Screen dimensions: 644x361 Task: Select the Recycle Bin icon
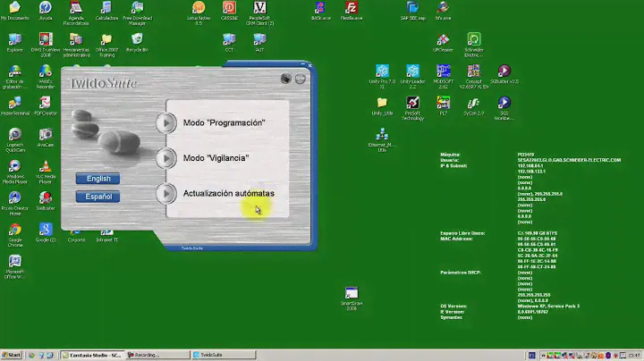pyautogui.click(x=136, y=40)
